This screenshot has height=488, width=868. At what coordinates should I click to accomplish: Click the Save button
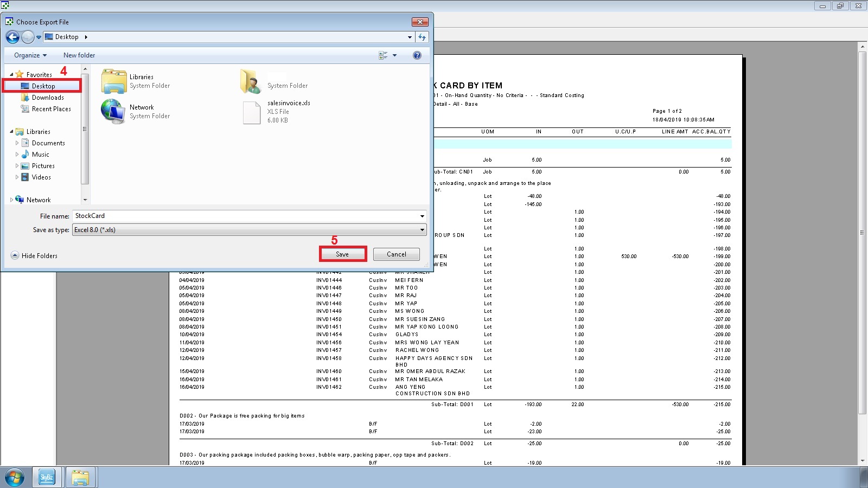click(x=342, y=254)
